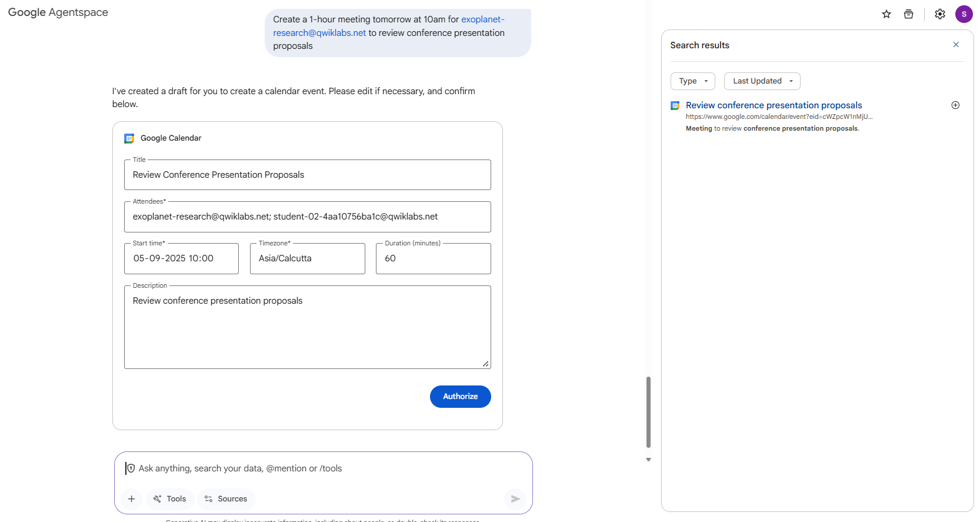The height and width of the screenshot is (522, 980).
Task: Click the chat vertical scrollbar thumb
Action: (648, 412)
